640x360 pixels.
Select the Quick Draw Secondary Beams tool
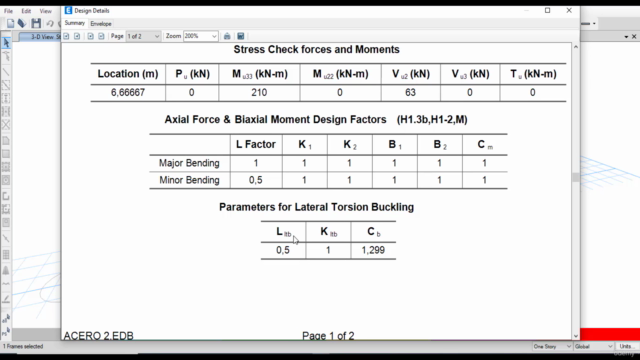[6, 111]
